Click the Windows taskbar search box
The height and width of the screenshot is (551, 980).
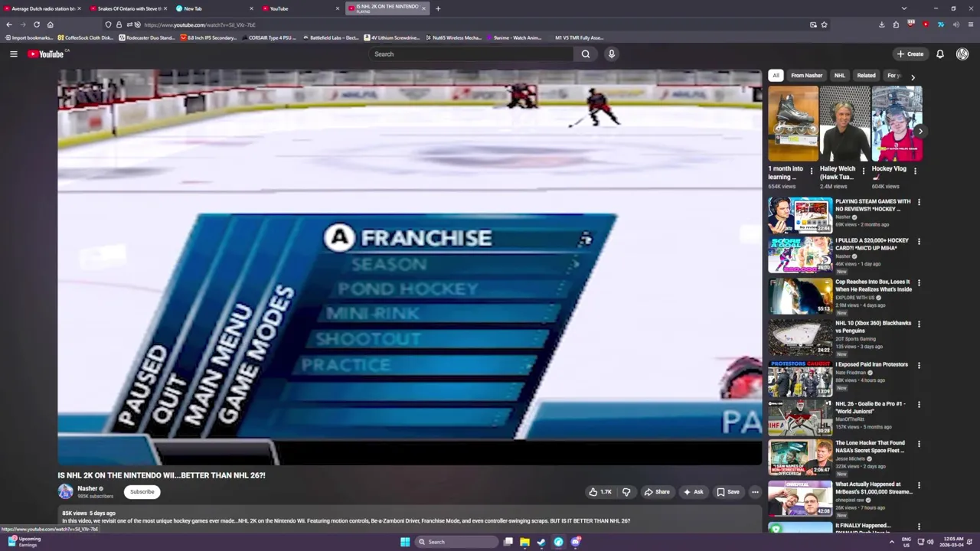click(456, 542)
